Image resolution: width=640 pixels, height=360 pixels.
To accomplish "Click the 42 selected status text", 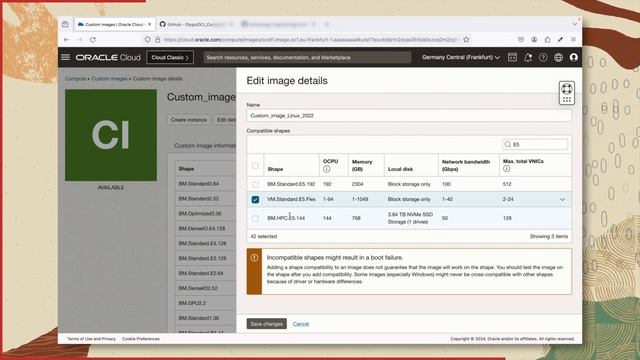I will coord(264,236).
